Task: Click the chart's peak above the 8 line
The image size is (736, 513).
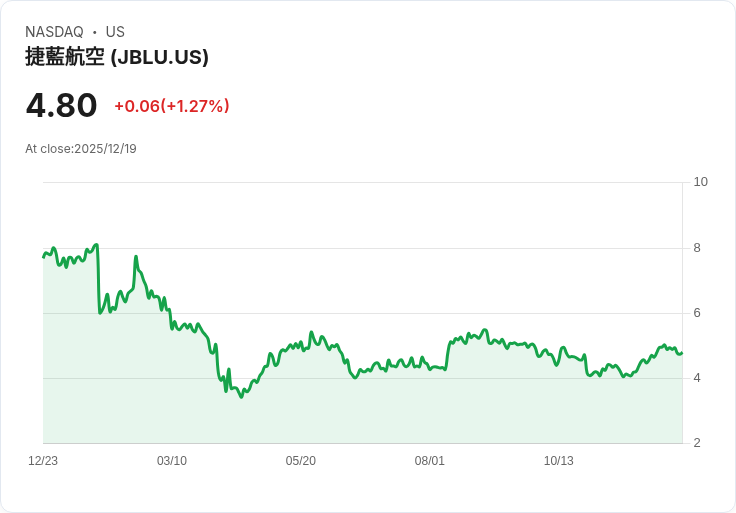Action: (97, 245)
